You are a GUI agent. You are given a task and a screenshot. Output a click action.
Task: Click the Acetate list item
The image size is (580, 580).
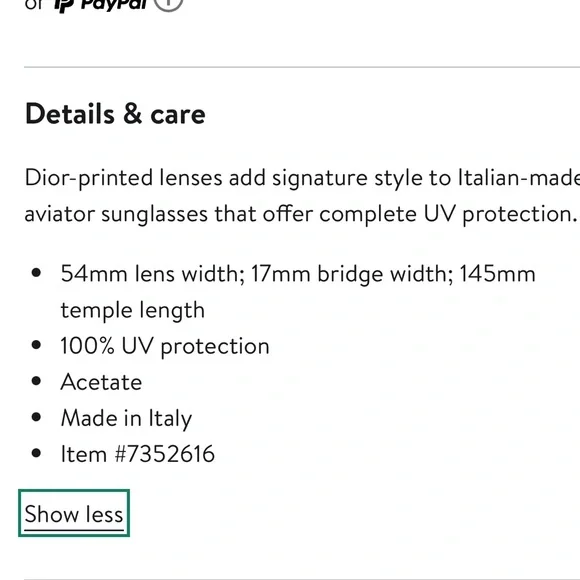click(101, 382)
